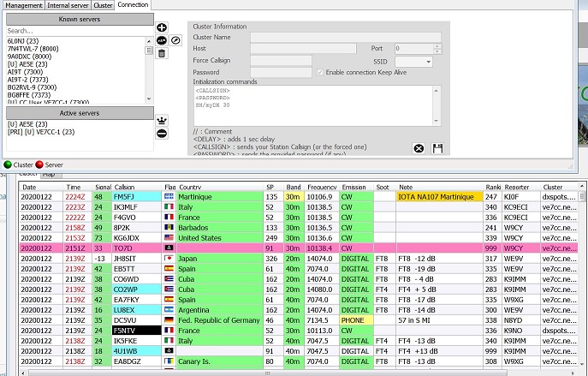Save cluster information with floppy disk icon
The height and width of the screenshot is (376, 588).
click(x=437, y=148)
